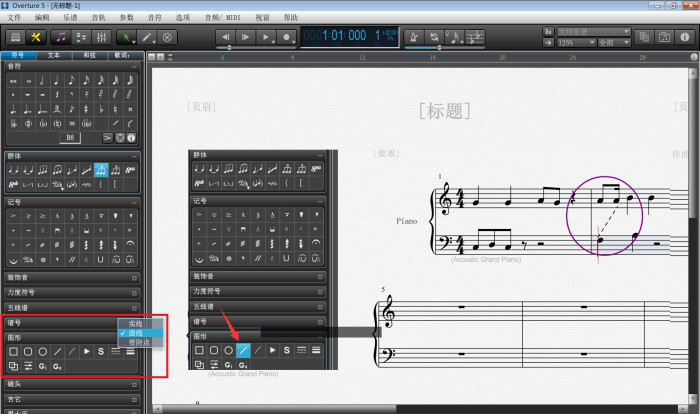Choose 带附点 from the popup menu
The width and height of the screenshot is (700, 414).
tap(139, 343)
